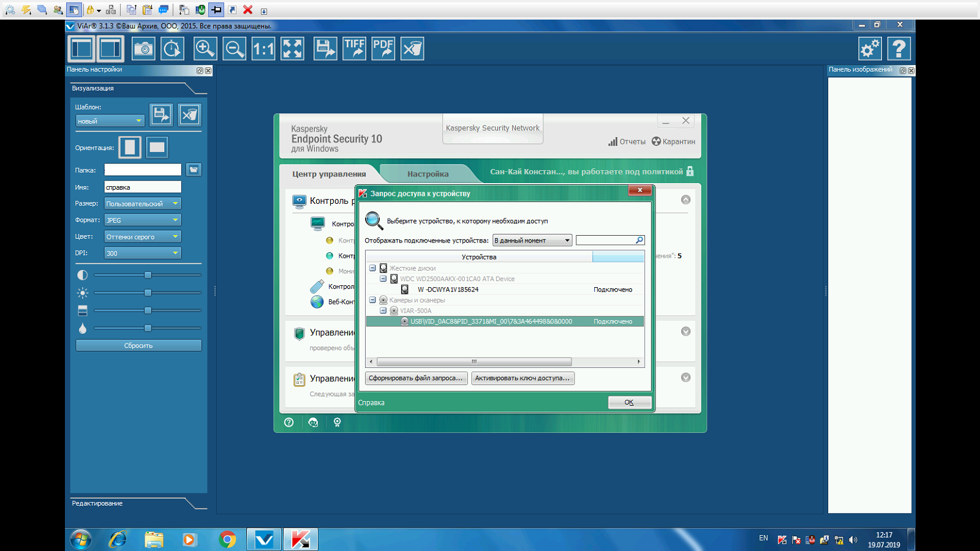The image size is (980, 551).
Task: Zoom in using the magnifier plus icon
Action: coord(205,48)
